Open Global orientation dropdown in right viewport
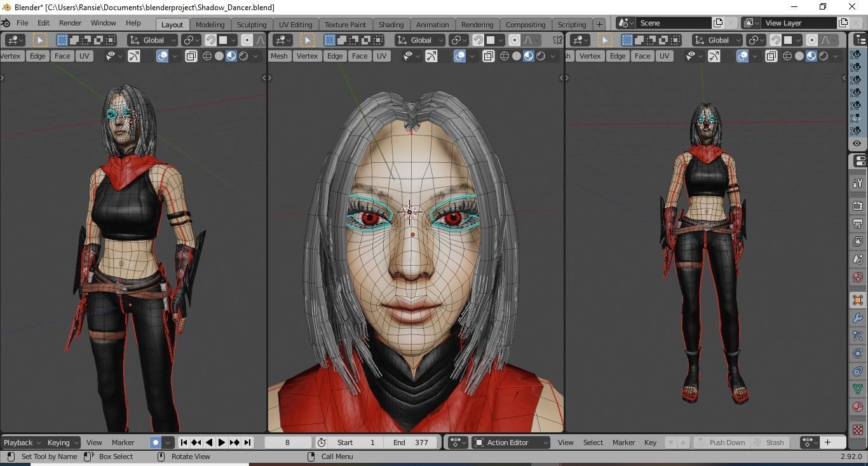 (x=718, y=40)
